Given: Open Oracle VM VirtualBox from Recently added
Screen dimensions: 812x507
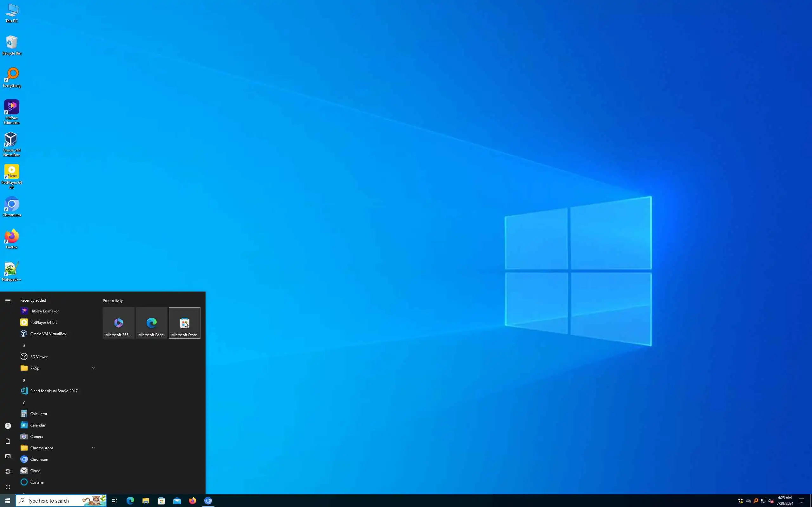Looking at the screenshot, I should pyautogui.click(x=48, y=334).
